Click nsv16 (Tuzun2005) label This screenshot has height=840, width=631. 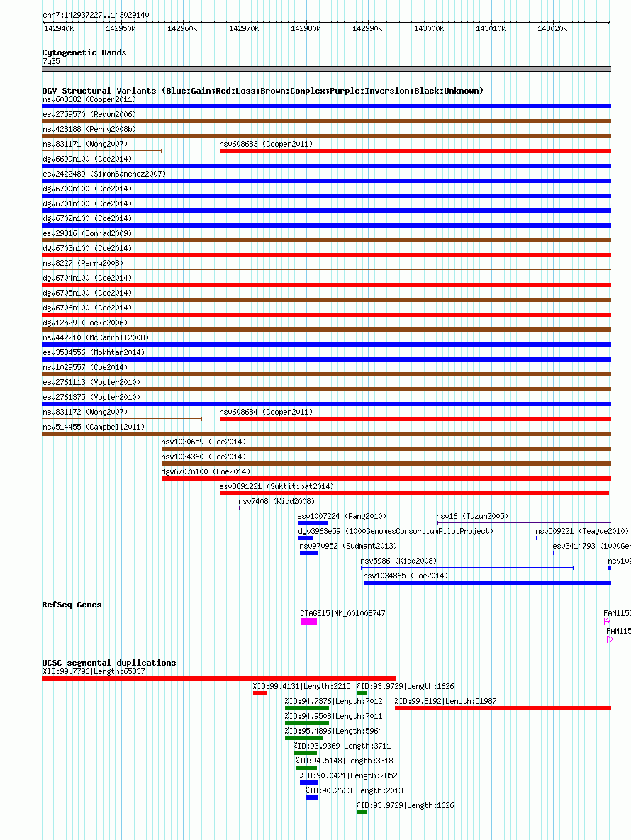pyautogui.click(x=472, y=517)
